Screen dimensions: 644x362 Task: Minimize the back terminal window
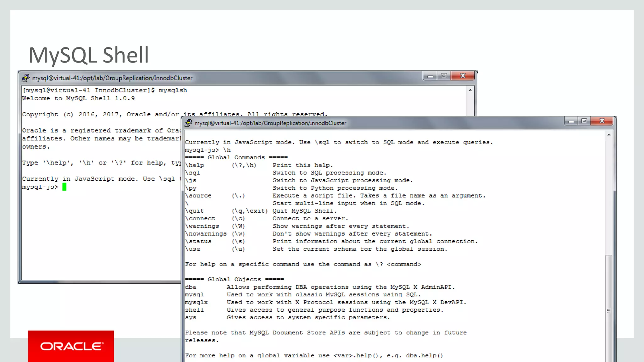(430, 76)
